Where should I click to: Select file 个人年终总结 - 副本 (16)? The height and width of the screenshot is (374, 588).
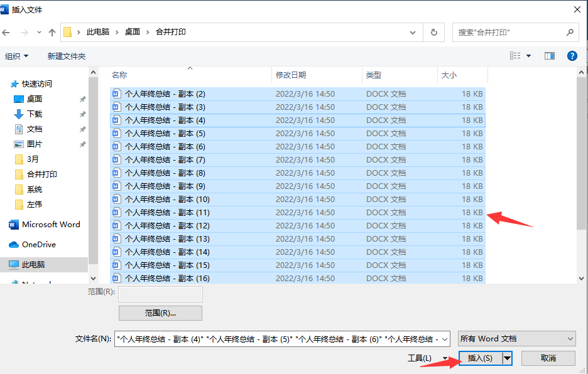298,278
